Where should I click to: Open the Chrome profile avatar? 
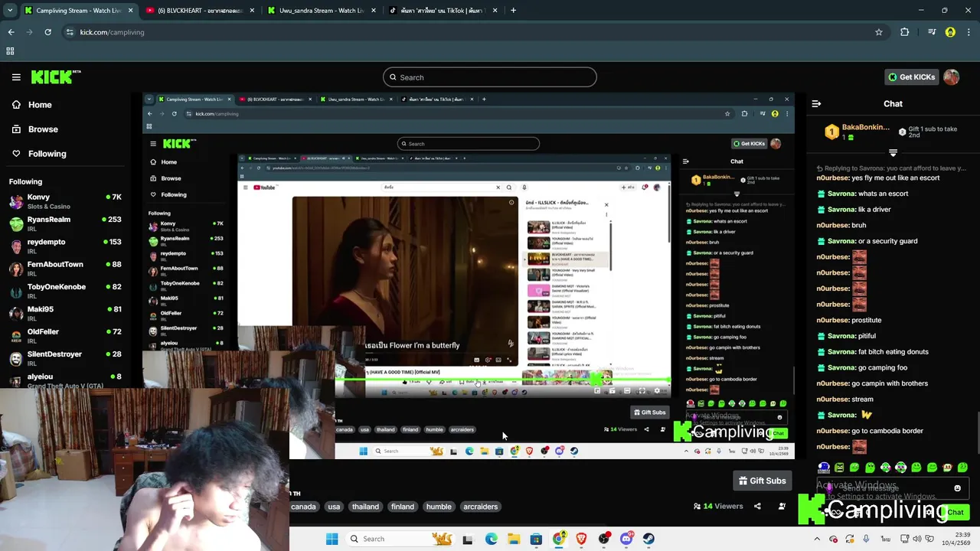point(950,32)
